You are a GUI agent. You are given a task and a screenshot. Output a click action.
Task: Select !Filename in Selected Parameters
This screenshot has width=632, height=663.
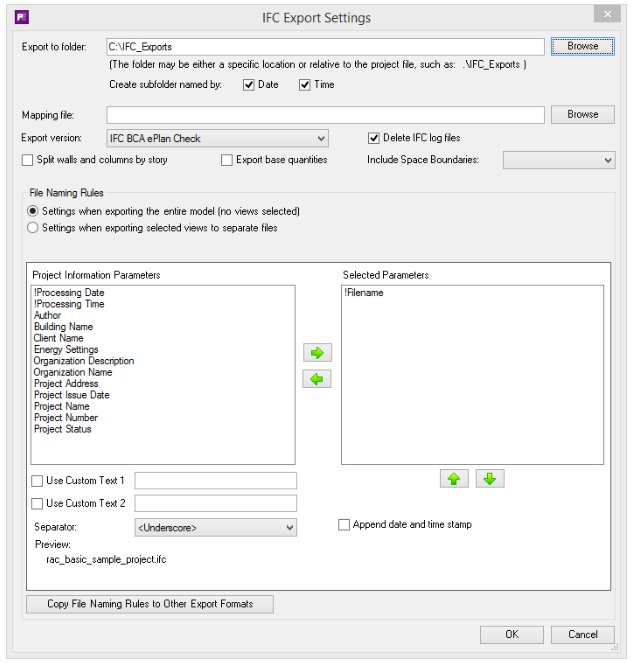pos(364,293)
